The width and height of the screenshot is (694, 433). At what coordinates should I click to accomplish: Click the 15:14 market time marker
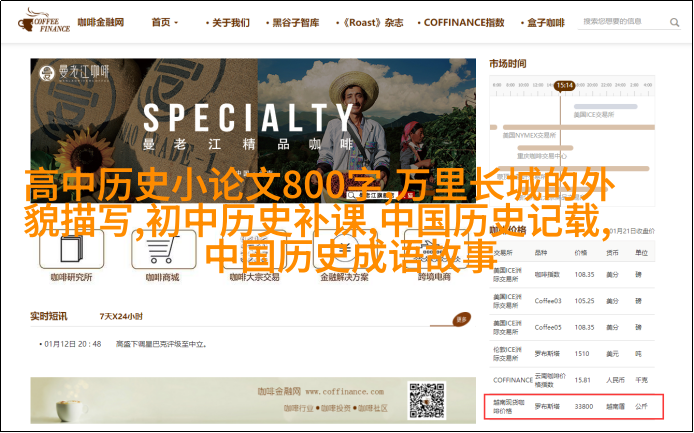pyautogui.click(x=564, y=85)
